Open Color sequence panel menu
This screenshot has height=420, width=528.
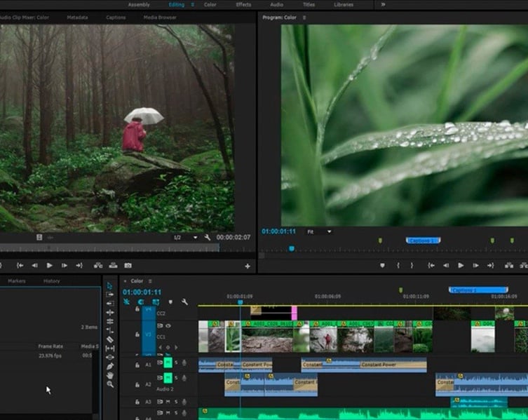click(x=150, y=281)
